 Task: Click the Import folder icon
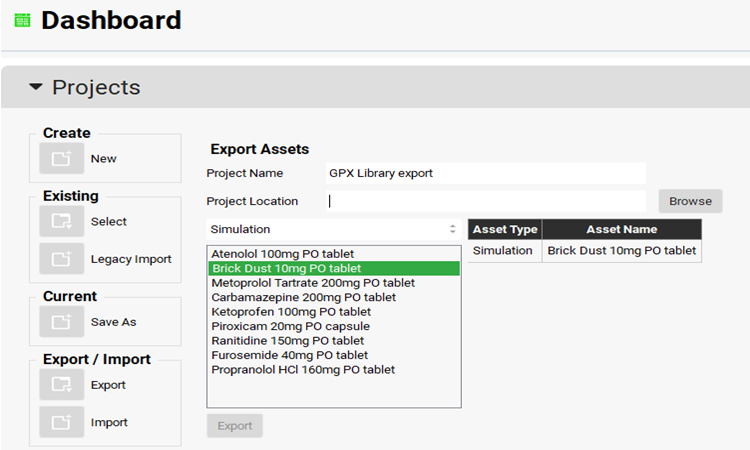[61, 422]
